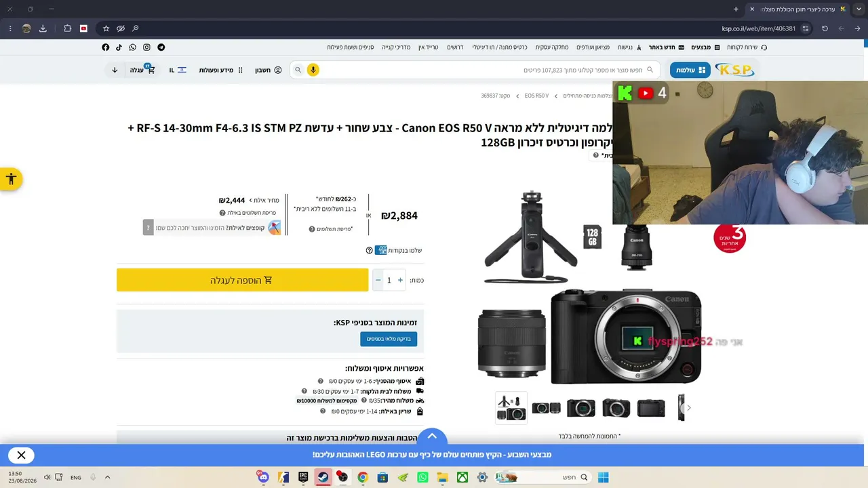Screen dimensions: 868x488
Task: Open a new browser tab
Action: click(x=736, y=9)
